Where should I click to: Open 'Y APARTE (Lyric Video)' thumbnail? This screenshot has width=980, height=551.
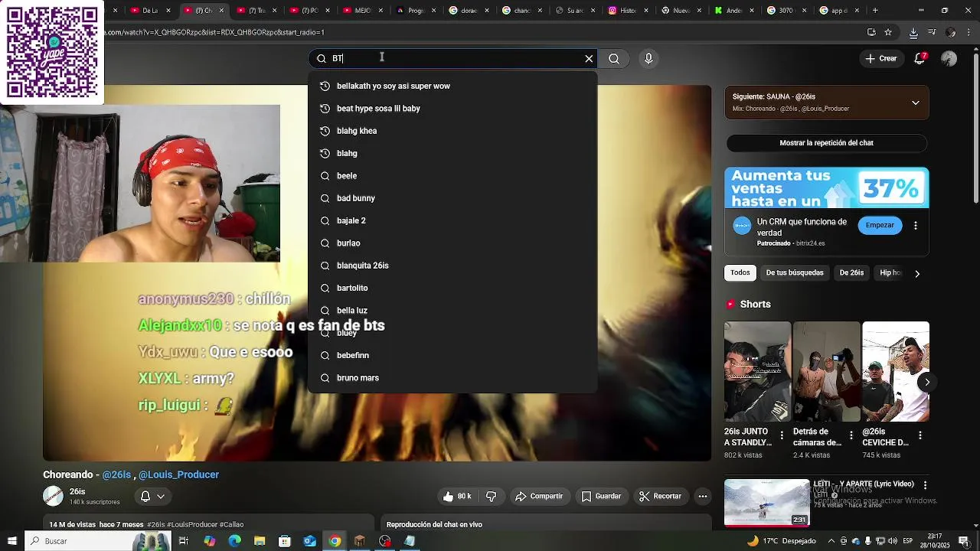click(x=766, y=503)
